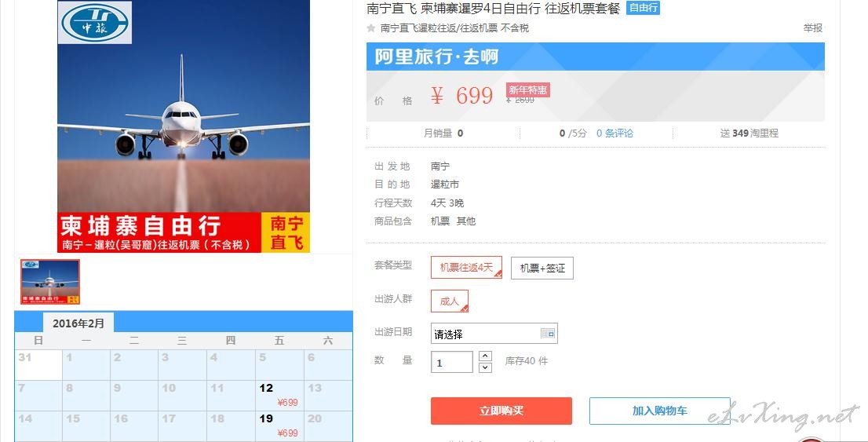Viewport: 868px width, 442px height.
Task: Select February 12 priced ¥699
Action: (x=279, y=395)
